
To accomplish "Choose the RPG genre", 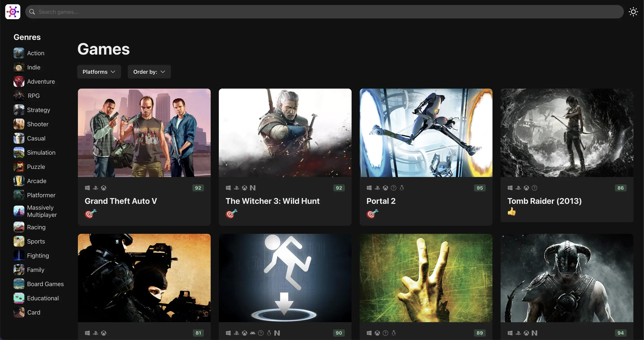I will pyautogui.click(x=33, y=96).
